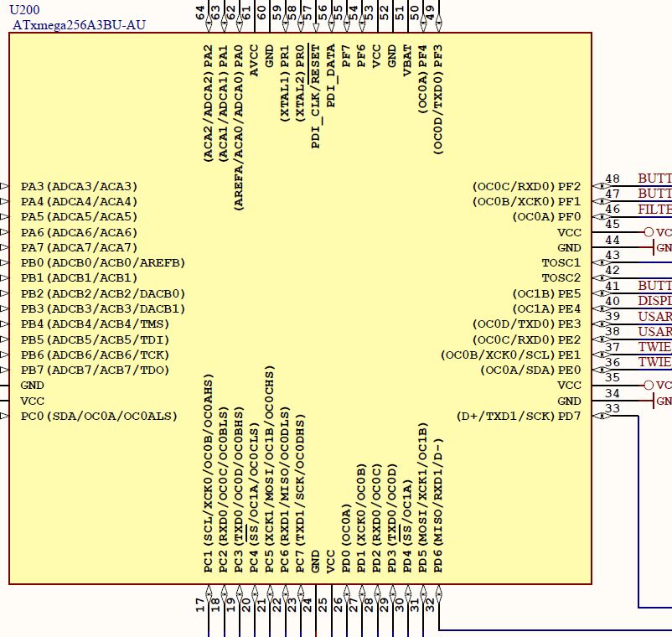The height and width of the screenshot is (637, 672).
Task: Select pin number 64 at top
Action: (200, 13)
